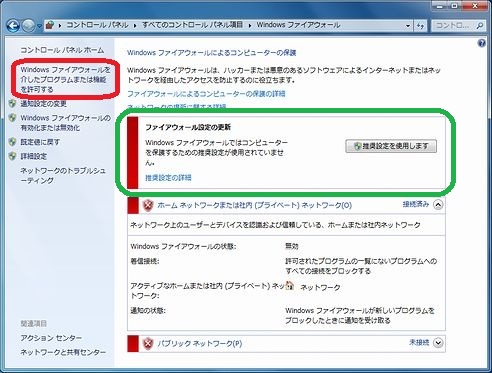Click the Forward navigation arrow button

(29, 25)
